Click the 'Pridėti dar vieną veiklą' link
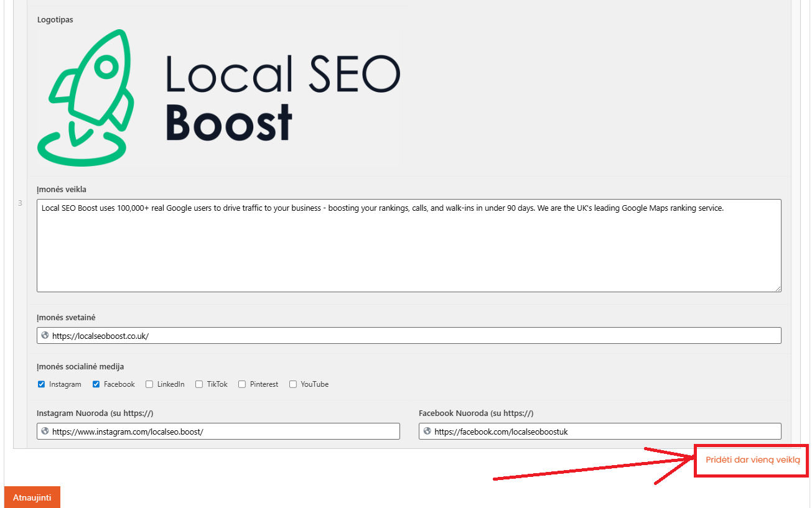812x508 pixels. (x=752, y=460)
